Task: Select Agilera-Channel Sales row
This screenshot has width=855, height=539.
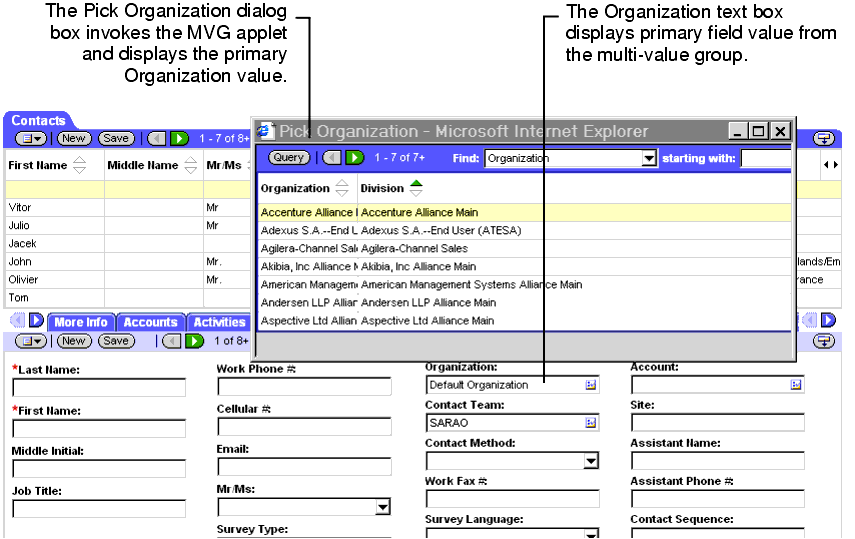Action: [x=524, y=248]
